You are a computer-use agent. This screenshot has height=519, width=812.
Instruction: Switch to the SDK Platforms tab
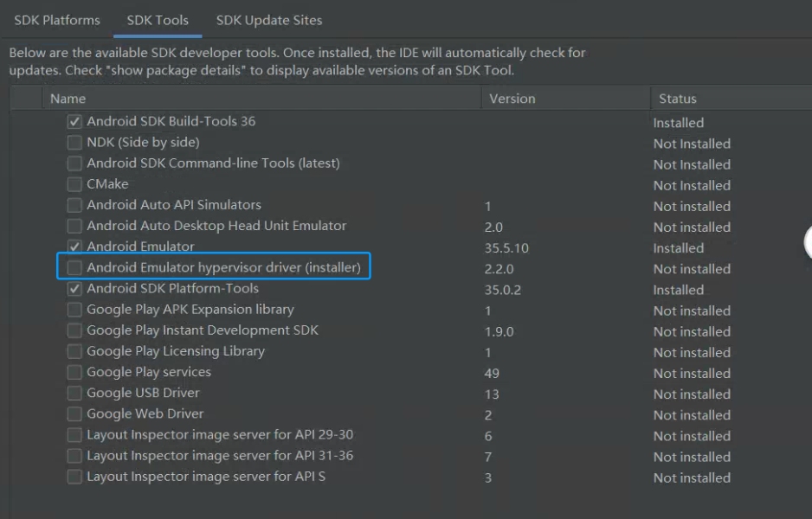[x=56, y=20]
